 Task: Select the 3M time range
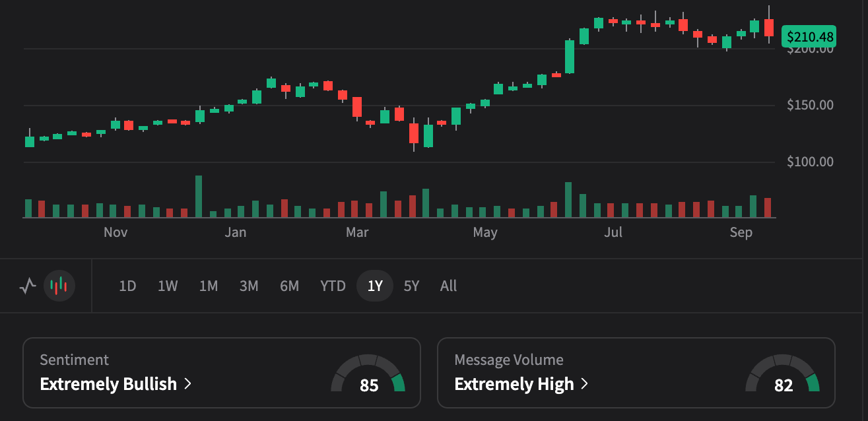pos(249,286)
